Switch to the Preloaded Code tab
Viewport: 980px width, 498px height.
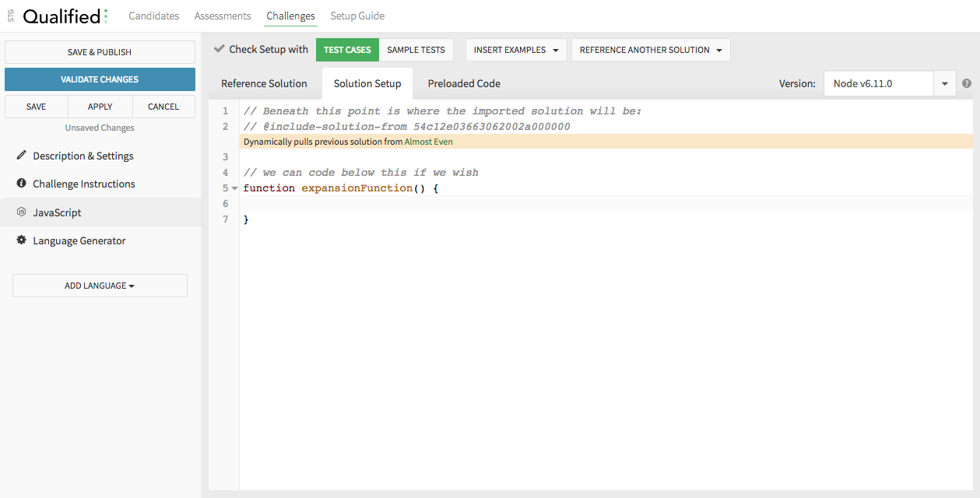[464, 83]
